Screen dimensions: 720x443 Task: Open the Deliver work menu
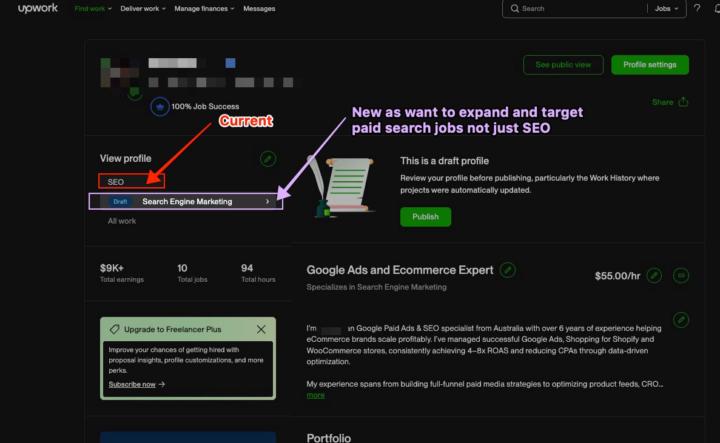click(143, 9)
